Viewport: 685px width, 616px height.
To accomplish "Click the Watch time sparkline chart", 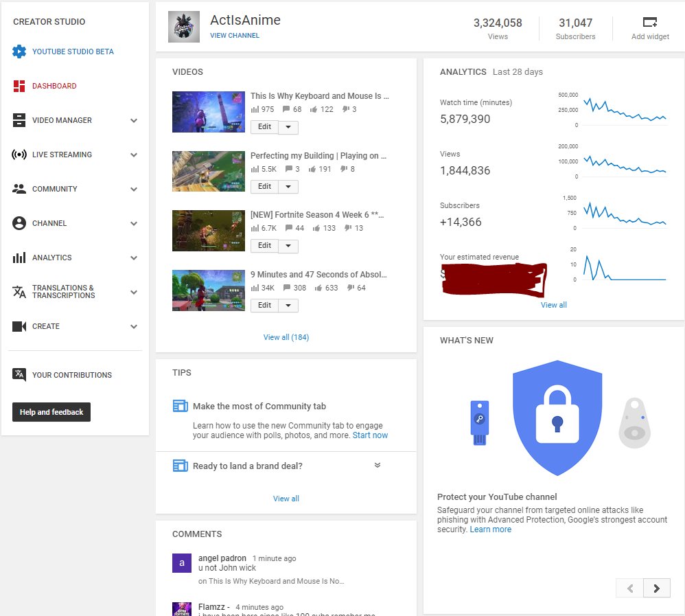I will tap(625, 110).
